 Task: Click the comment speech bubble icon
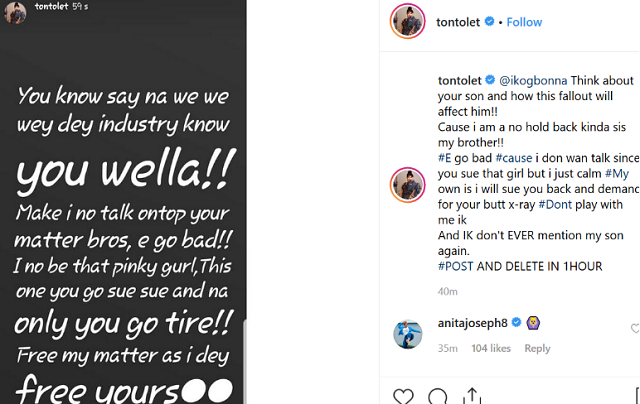[438, 396]
